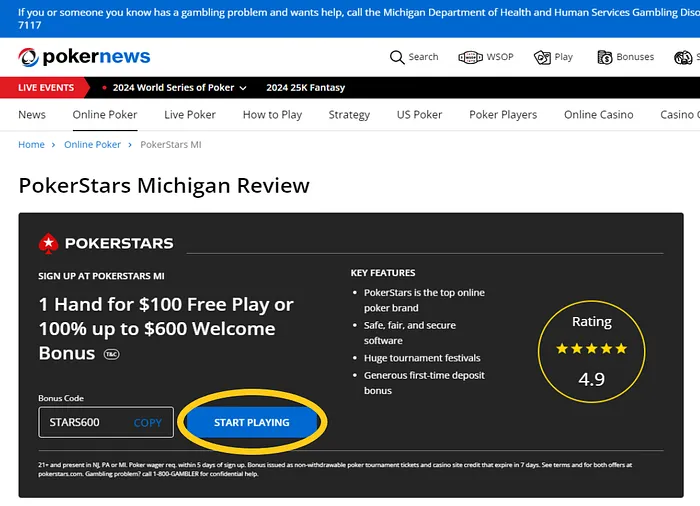
Task: Open the How to Play menu
Action: 272,115
